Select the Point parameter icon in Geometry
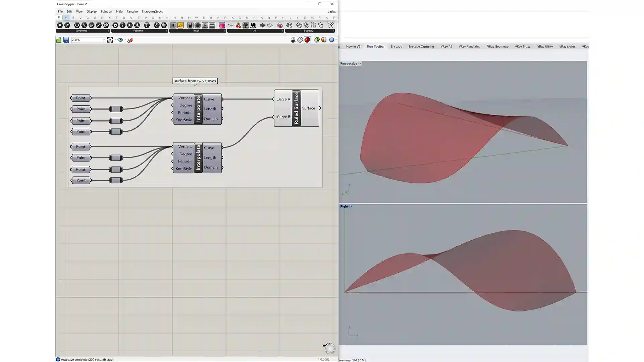Screen dimensions: 644x362 pyautogui.click(x=60, y=25)
